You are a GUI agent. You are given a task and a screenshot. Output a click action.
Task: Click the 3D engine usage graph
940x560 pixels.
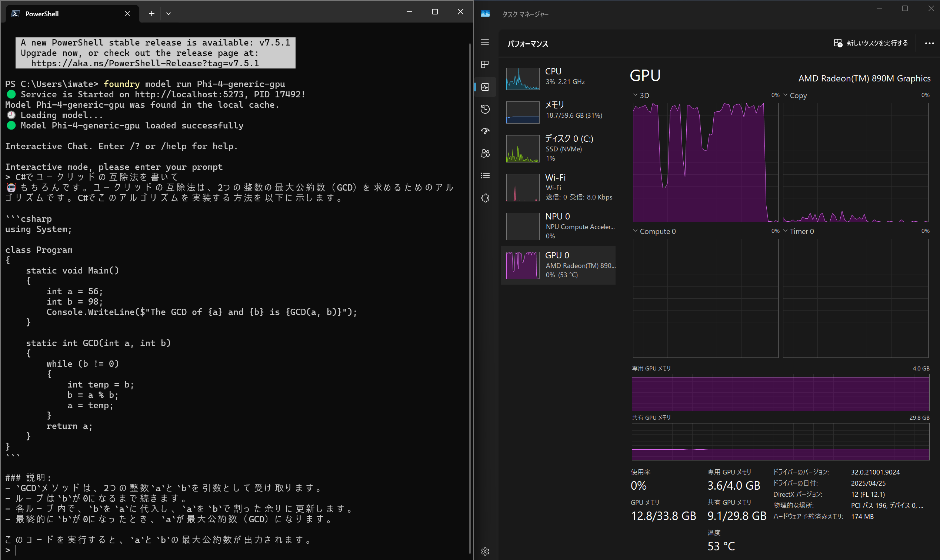coord(705,162)
